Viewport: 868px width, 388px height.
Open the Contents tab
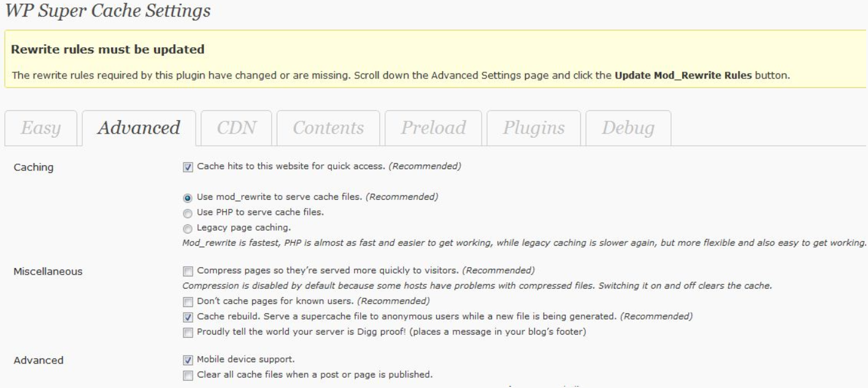coord(328,127)
